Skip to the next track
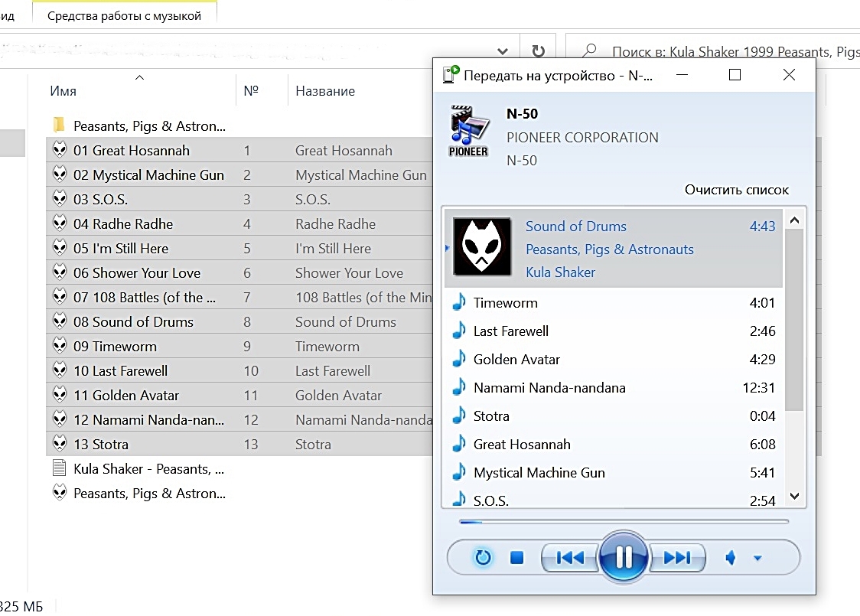The height and width of the screenshot is (616, 860). pos(676,558)
